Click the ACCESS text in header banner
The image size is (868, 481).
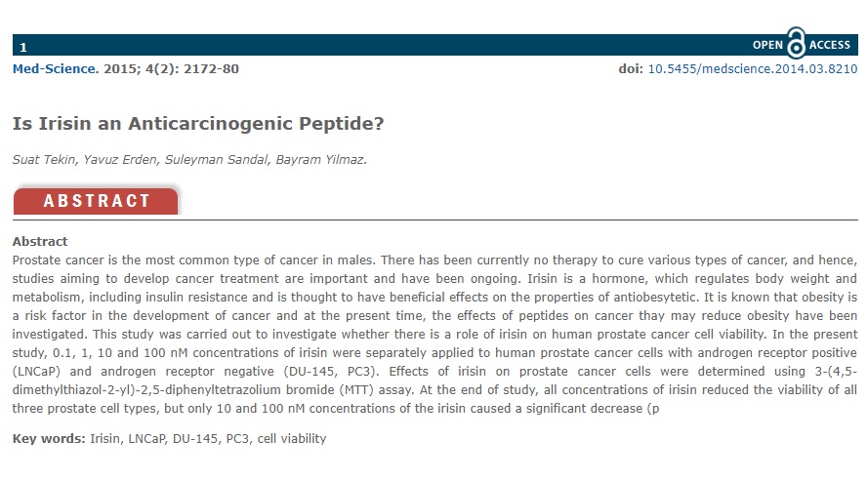[829, 45]
